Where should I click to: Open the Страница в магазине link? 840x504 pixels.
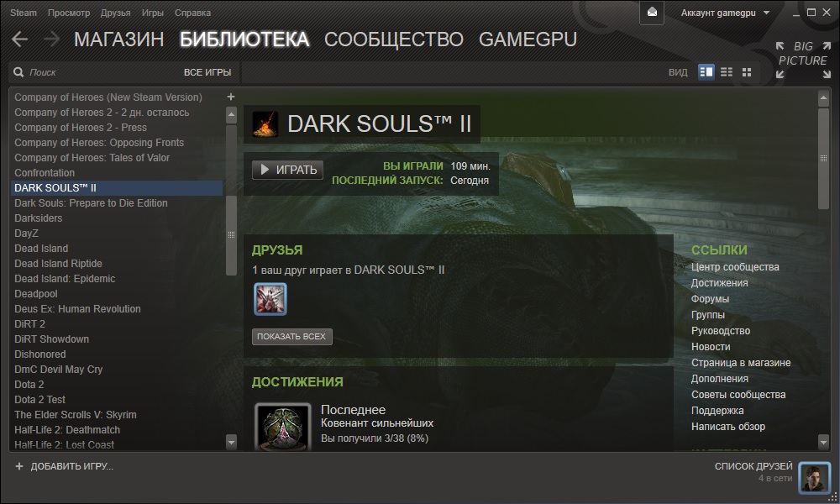pos(741,363)
